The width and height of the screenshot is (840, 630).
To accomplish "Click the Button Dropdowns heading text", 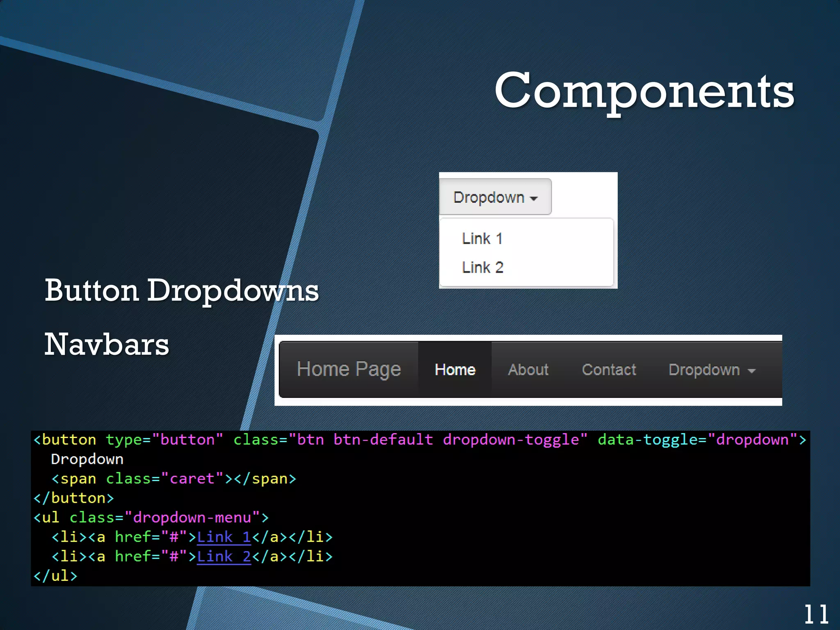I will click(x=182, y=291).
